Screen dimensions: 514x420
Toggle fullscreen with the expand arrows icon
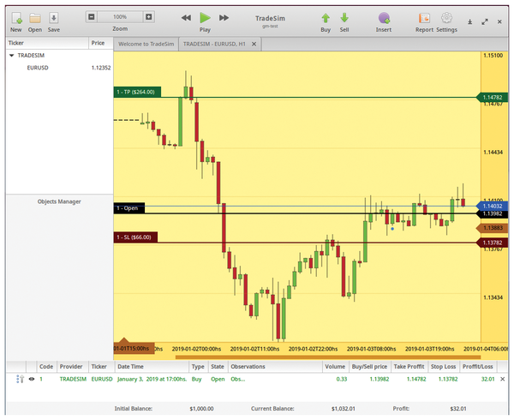point(485,21)
